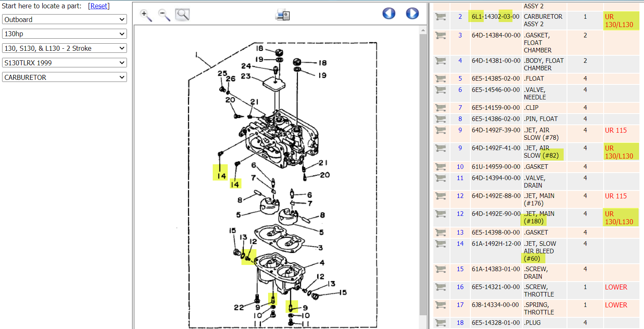Image resolution: width=644 pixels, height=329 pixels.
Task: Add gasket 61U-14959-00-00 to cart
Action: [440, 166]
